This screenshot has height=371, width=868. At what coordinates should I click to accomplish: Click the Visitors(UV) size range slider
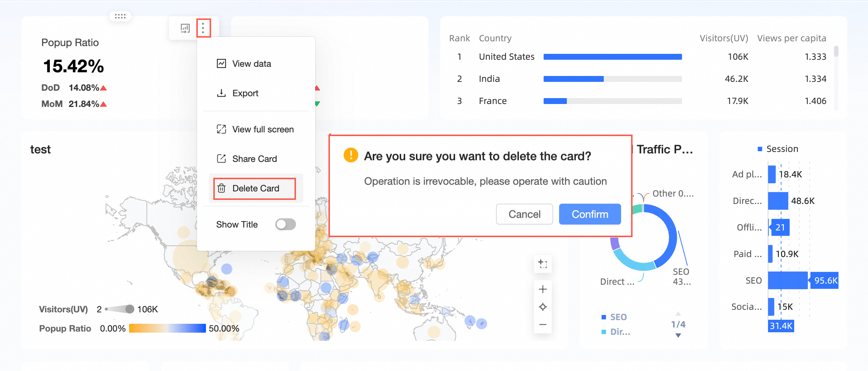120,309
